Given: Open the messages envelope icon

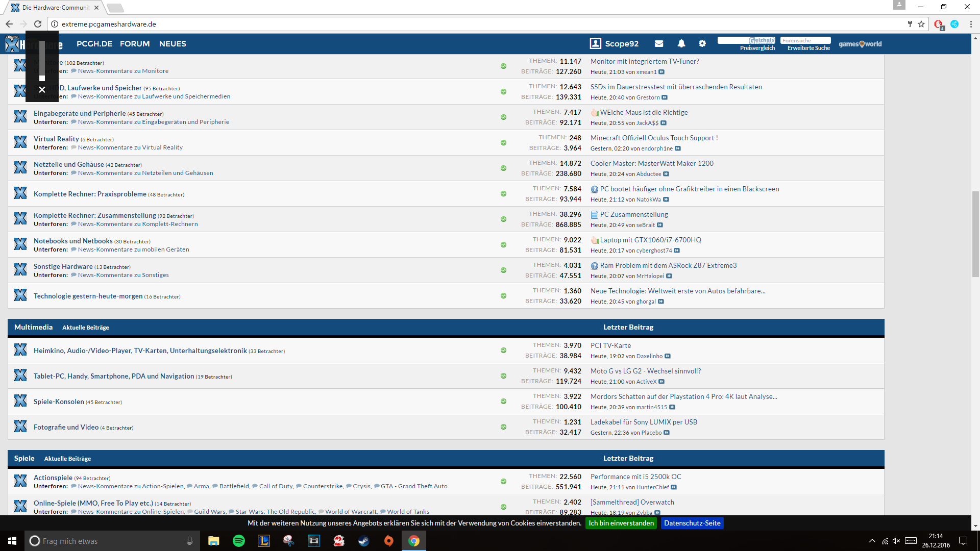Looking at the screenshot, I should coord(659,44).
